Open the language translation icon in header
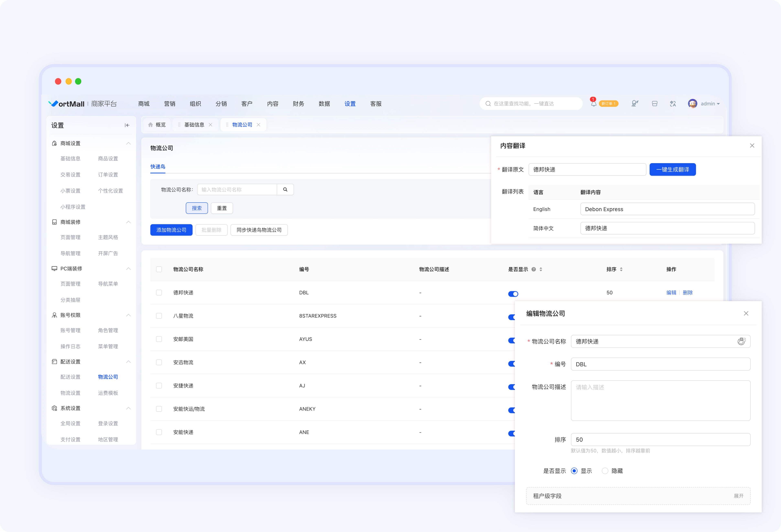This screenshot has width=781, height=532. (x=673, y=103)
